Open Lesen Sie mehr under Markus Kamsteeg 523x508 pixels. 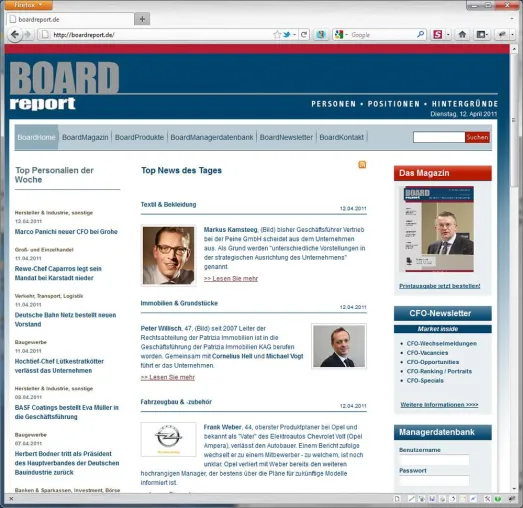[x=231, y=278]
